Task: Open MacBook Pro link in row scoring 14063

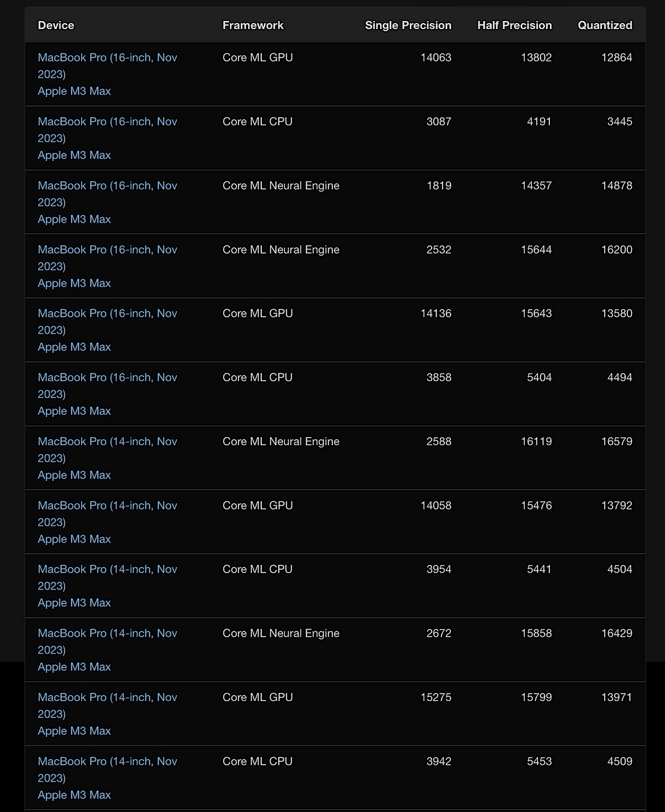Action: tap(108, 66)
